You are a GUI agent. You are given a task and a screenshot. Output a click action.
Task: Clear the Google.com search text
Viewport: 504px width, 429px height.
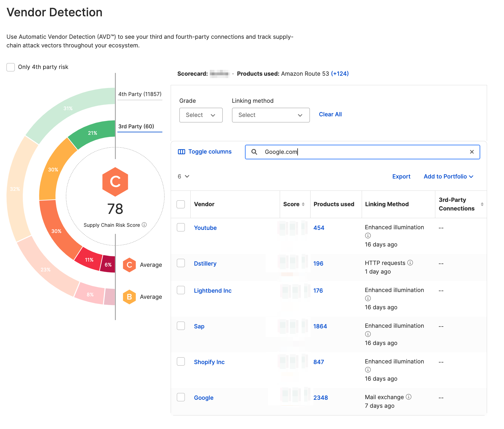click(x=472, y=152)
